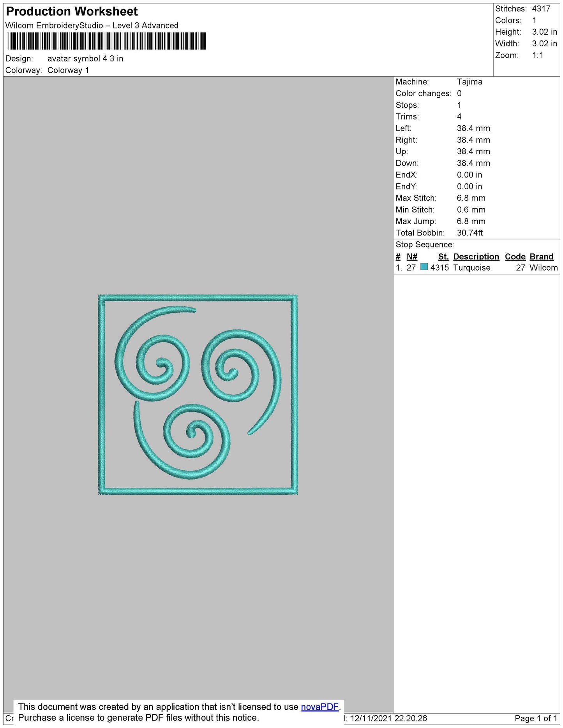The image size is (563, 728).
Task: Click the stitch count 4315 in the stop sequence
Action: (x=439, y=268)
